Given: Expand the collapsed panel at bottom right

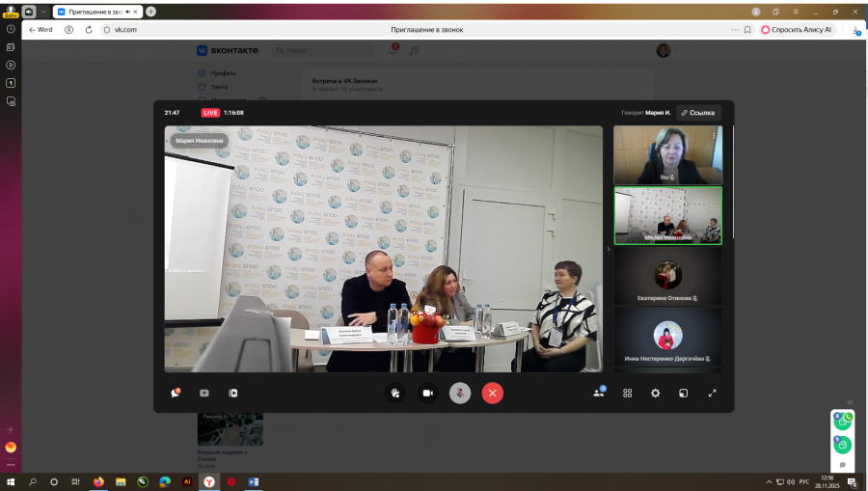Looking at the screenshot, I should tap(850, 402).
